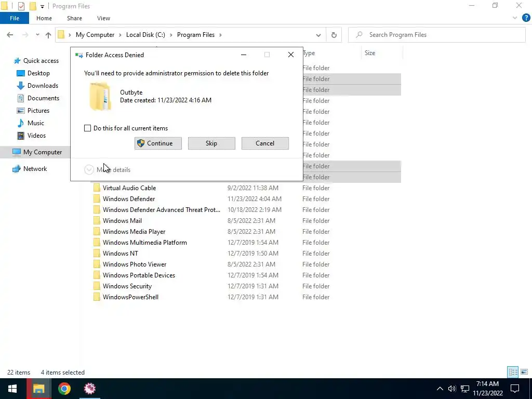532x399 pixels.
Task: Click My Computer in the address bar
Action: click(95, 35)
